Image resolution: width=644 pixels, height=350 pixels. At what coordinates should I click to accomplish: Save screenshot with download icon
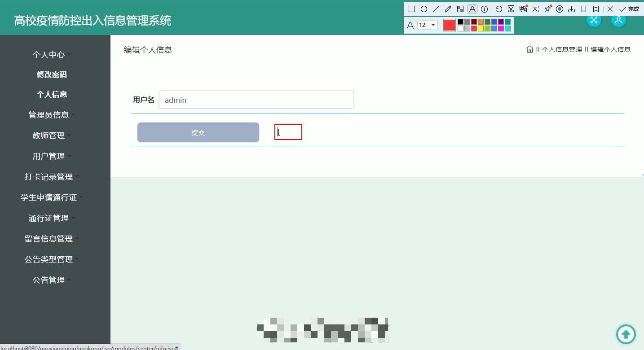pyautogui.click(x=572, y=9)
